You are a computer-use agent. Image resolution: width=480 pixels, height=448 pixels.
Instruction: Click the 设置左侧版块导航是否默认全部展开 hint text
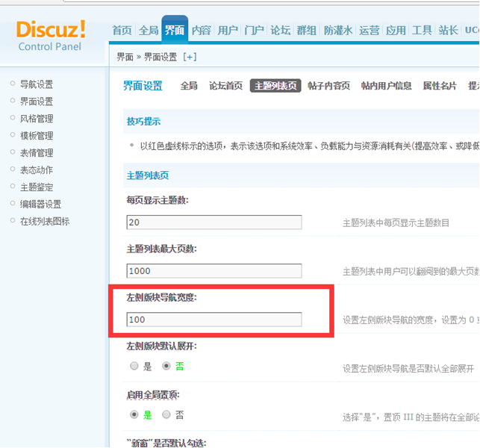408,369
